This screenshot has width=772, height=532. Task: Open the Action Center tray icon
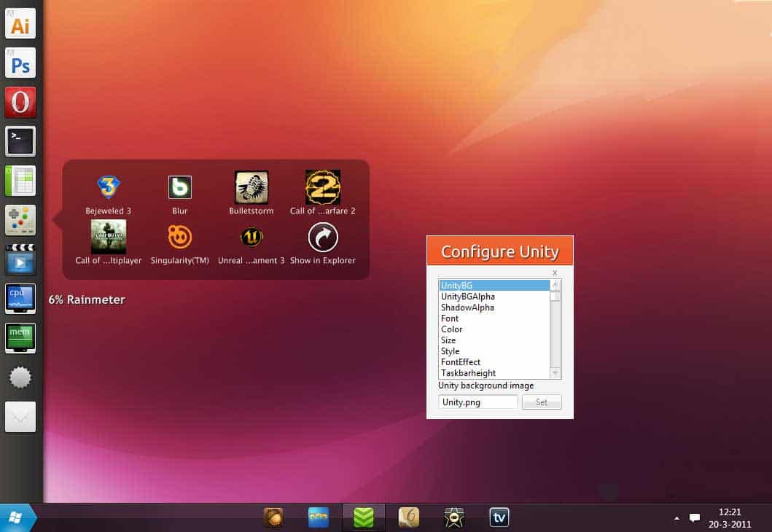coord(695,517)
